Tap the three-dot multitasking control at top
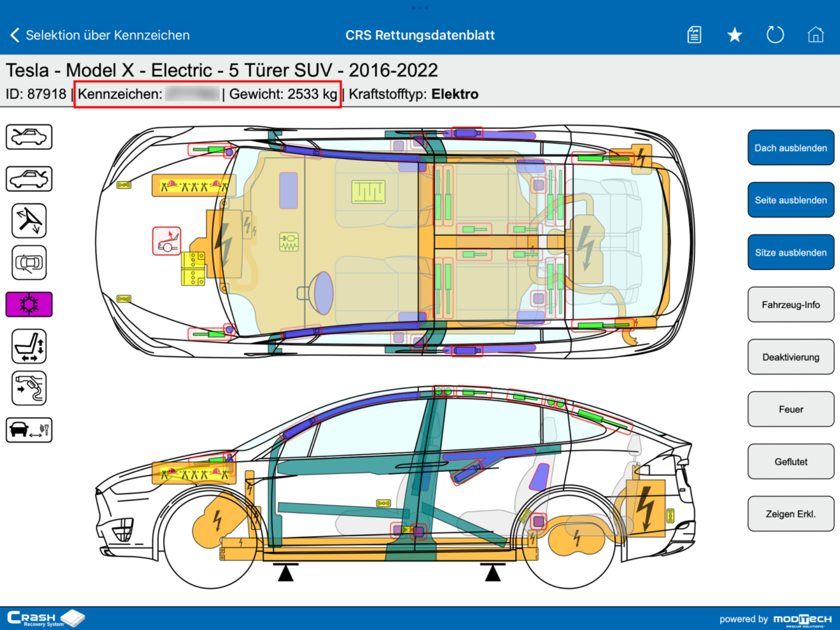 coord(420,8)
